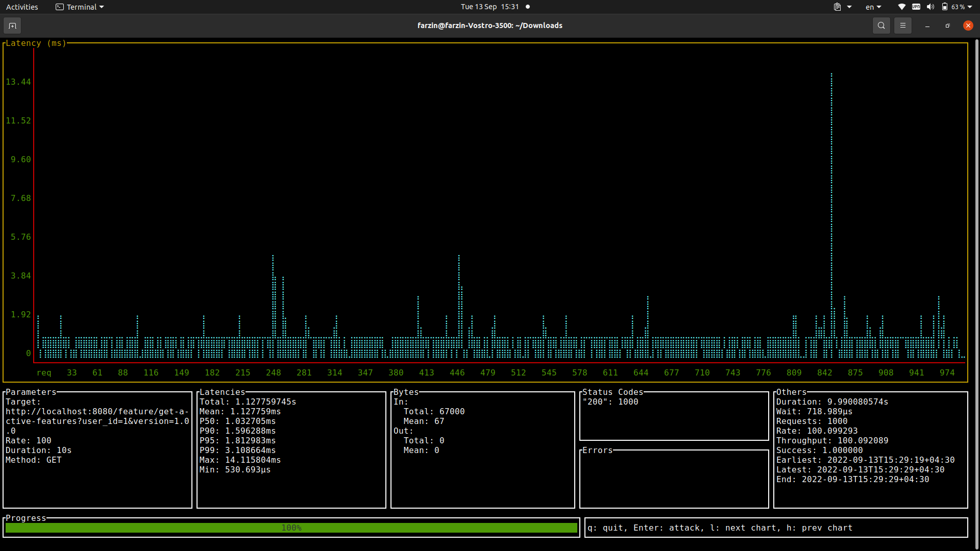Viewport: 980px width, 551px height.
Task: Click the battery status icon
Action: (x=945, y=7)
